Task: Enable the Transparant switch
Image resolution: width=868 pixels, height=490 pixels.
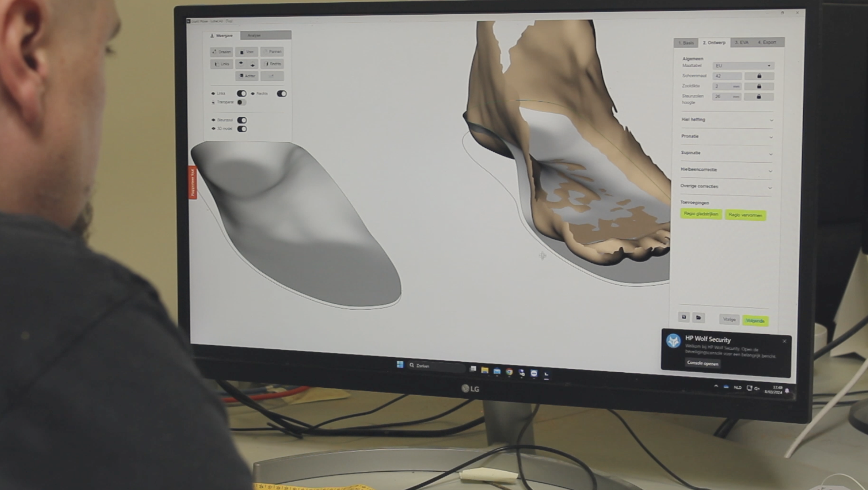Action: (x=242, y=102)
